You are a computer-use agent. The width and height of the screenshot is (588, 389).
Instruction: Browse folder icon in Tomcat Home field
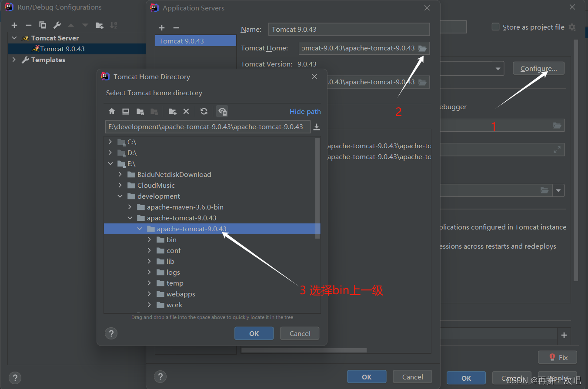[x=422, y=48]
